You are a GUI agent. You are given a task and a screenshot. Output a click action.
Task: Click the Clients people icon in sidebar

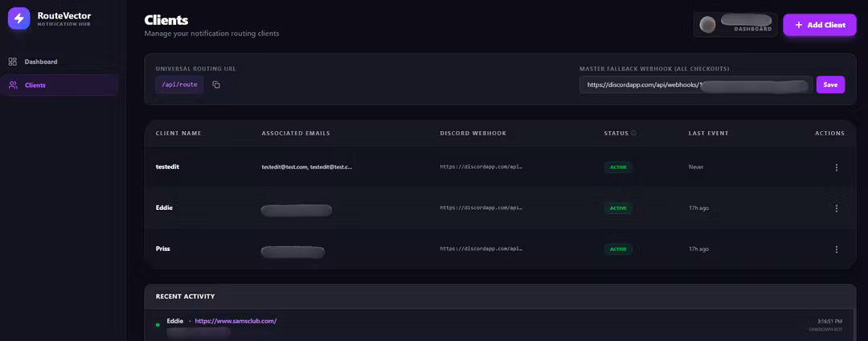[x=13, y=85]
